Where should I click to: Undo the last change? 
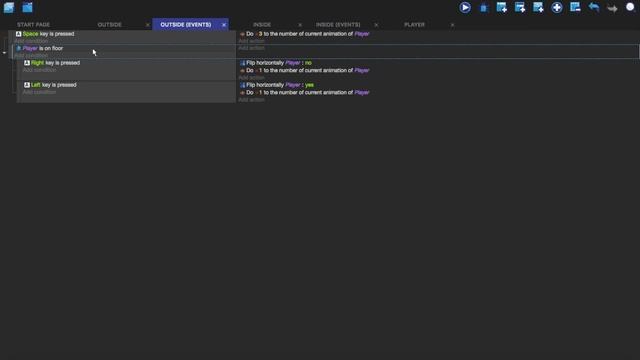tap(594, 7)
